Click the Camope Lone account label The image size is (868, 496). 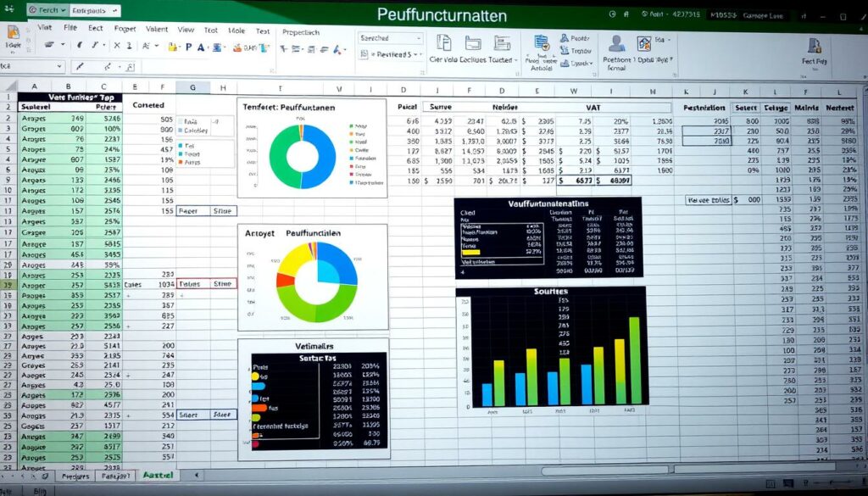point(764,15)
